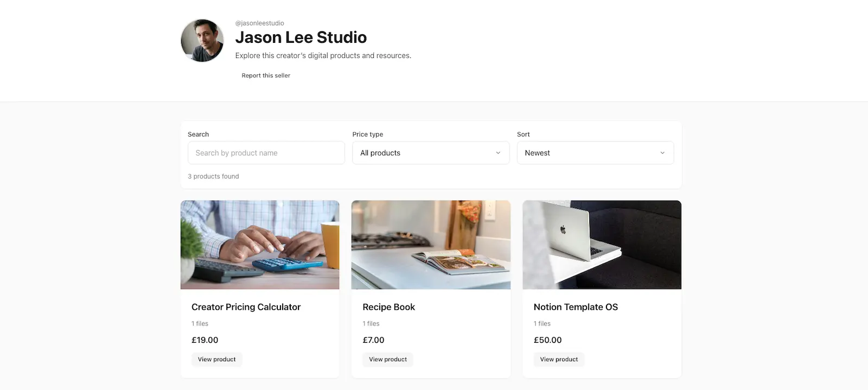Expand the All products filter chevron
The image size is (868, 390).
pyautogui.click(x=497, y=152)
